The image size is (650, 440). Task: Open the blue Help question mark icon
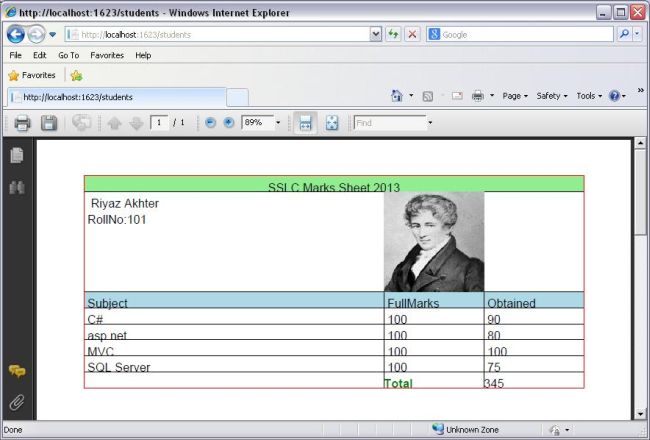coord(614,96)
